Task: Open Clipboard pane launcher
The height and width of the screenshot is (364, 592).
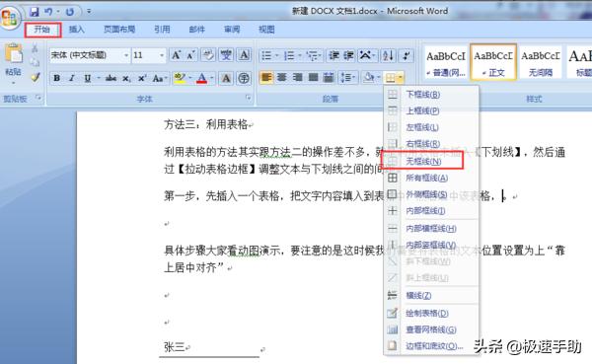Action: (38, 98)
